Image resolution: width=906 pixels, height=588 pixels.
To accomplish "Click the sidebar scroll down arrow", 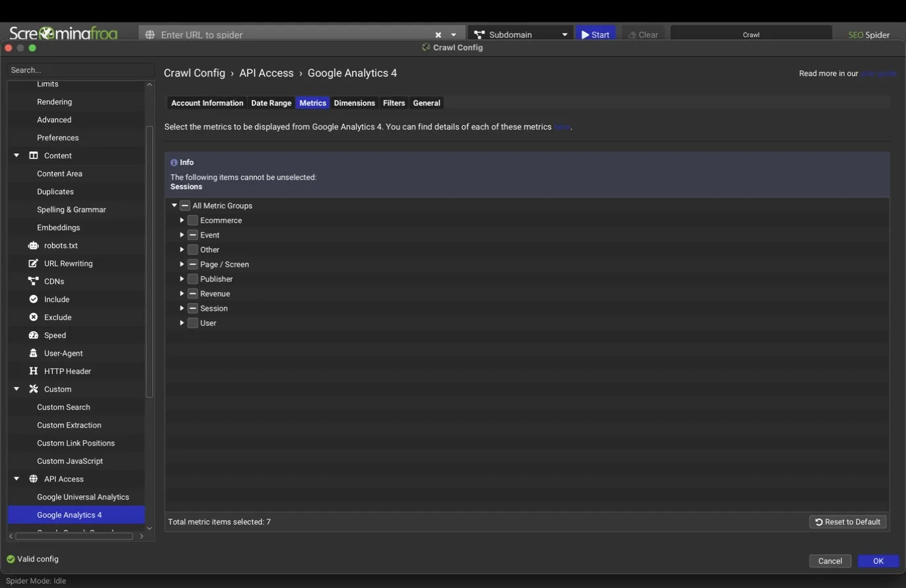I will (x=149, y=528).
